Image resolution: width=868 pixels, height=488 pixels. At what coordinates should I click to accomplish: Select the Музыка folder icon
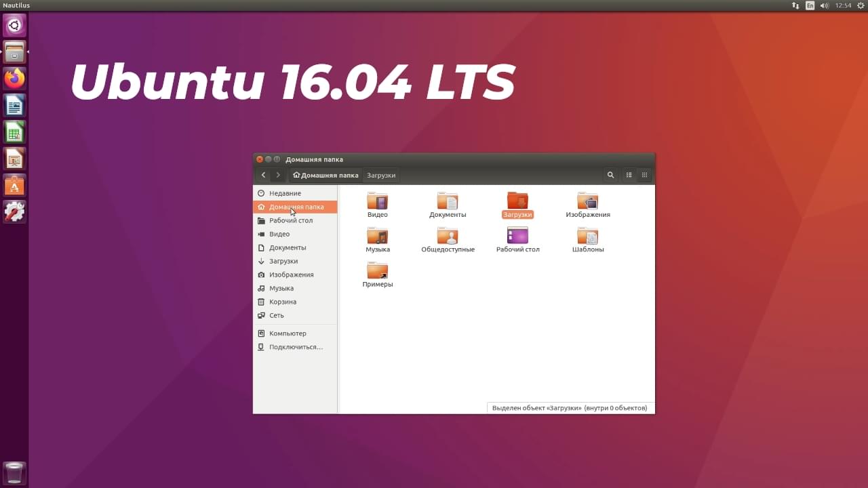pyautogui.click(x=378, y=236)
